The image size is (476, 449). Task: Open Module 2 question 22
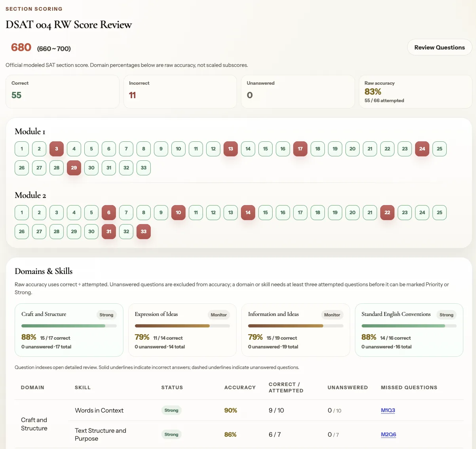[x=387, y=213]
